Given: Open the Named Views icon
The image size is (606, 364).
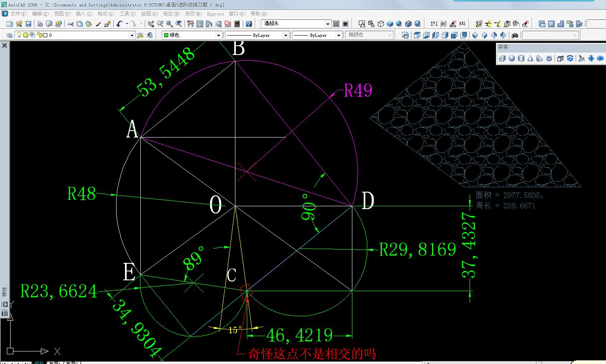Looking at the screenshot, I should coord(405,35).
